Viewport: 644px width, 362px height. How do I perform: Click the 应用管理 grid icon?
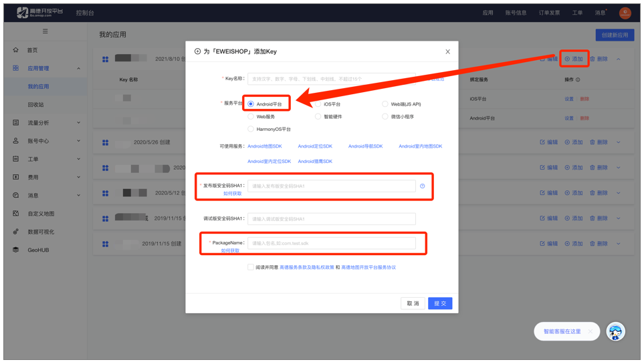click(x=15, y=68)
